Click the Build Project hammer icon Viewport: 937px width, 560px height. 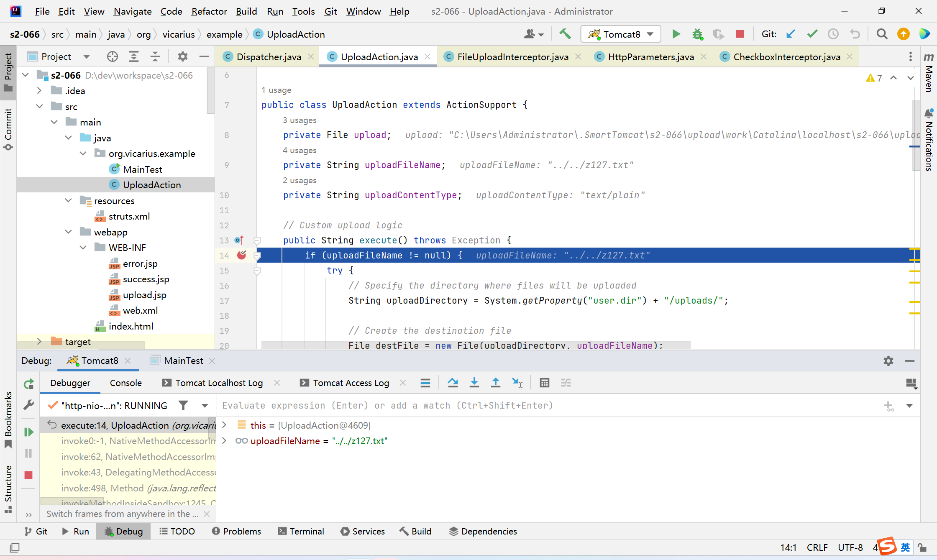point(565,34)
